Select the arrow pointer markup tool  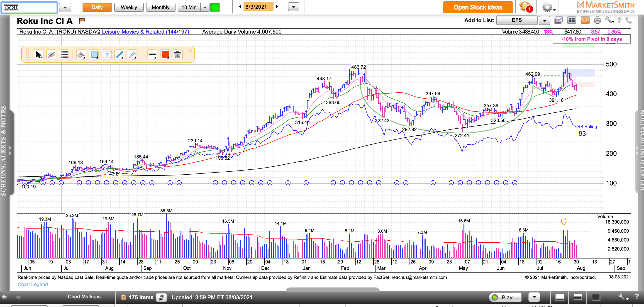pyautogui.click(x=39, y=54)
